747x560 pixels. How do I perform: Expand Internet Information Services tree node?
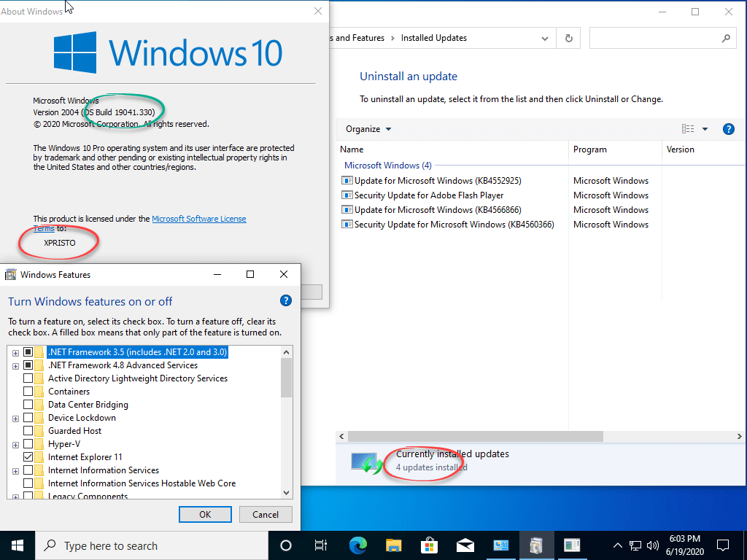pyautogui.click(x=16, y=471)
